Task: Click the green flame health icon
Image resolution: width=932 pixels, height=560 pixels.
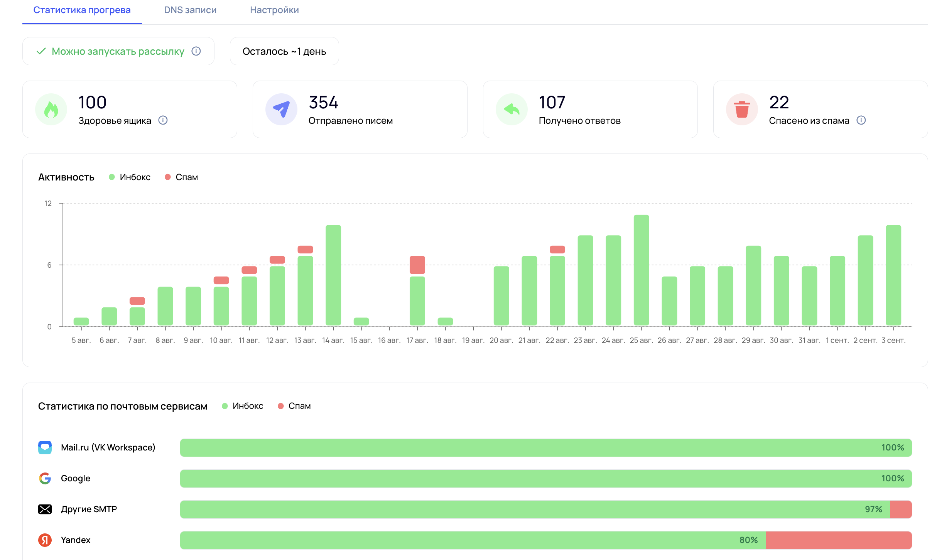Action: [x=51, y=110]
